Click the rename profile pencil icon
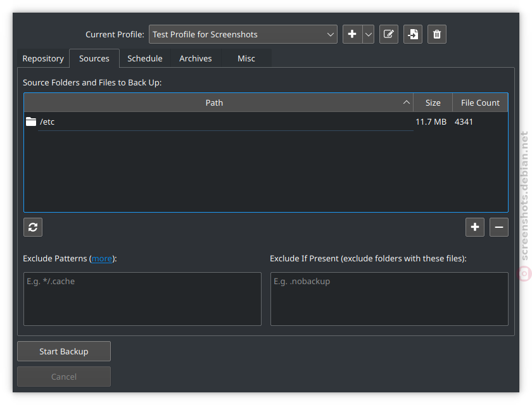 (389, 34)
